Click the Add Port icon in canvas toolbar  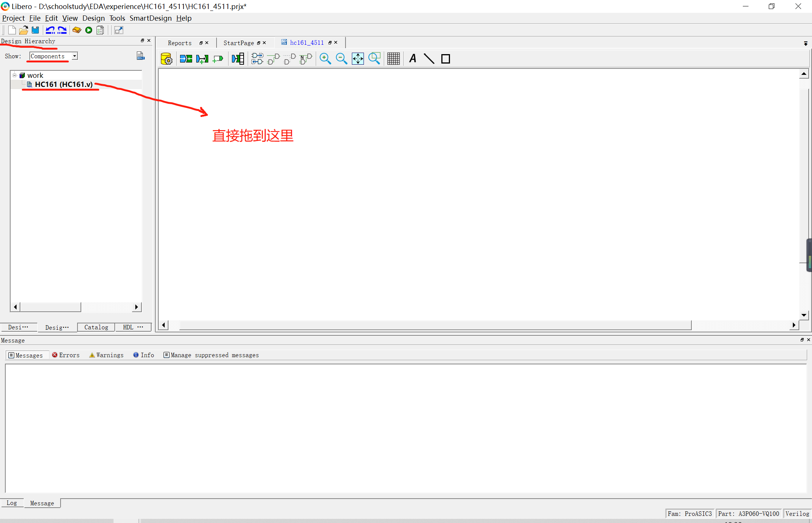218,59
